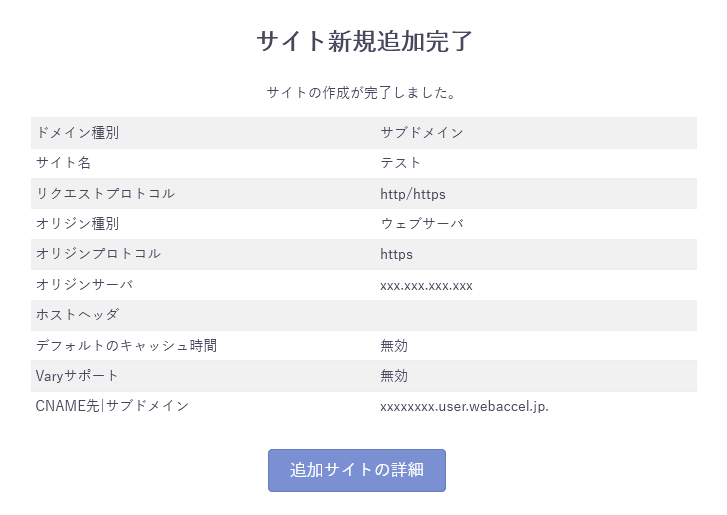Image resolution: width=727 pixels, height=515 pixels.
Task: Click the サイトの作成が完了しました message text
Action: pos(363,93)
